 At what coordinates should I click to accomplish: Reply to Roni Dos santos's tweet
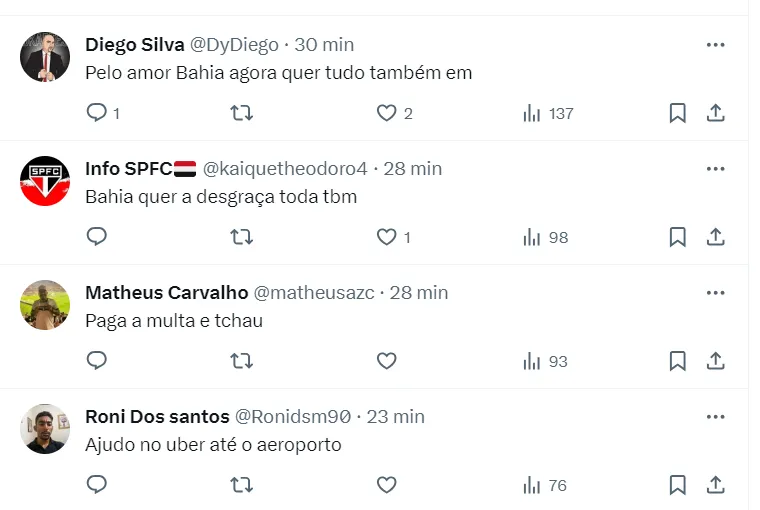[x=97, y=485]
